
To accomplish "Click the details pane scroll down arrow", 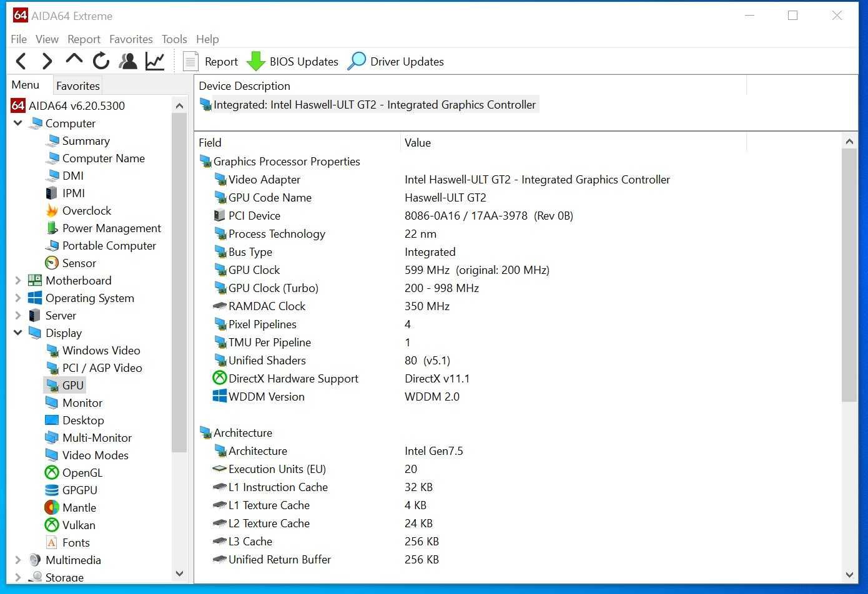I will 849,575.
